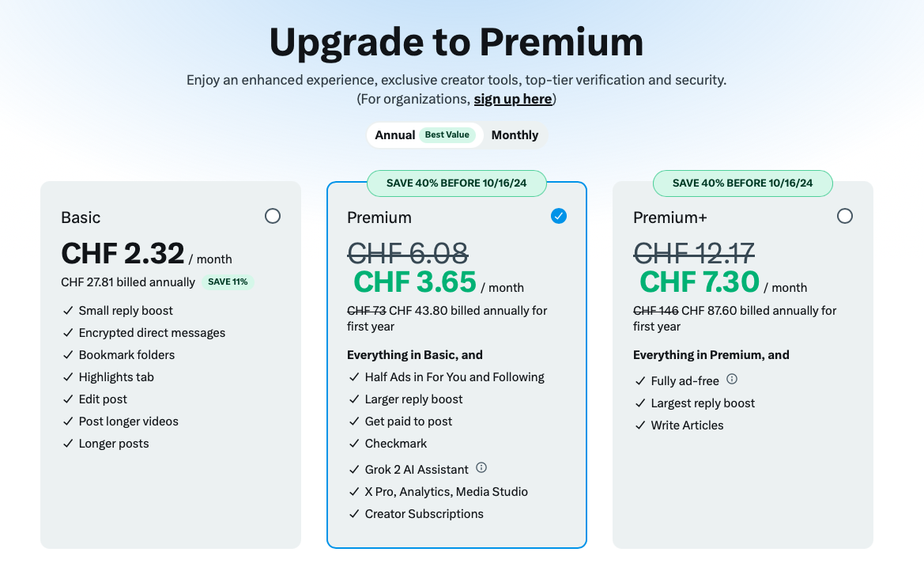Click the Largest reply boost checkmark icon
Image resolution: width=924 pixels, height=571 pixels.
[x=641, y=403]
